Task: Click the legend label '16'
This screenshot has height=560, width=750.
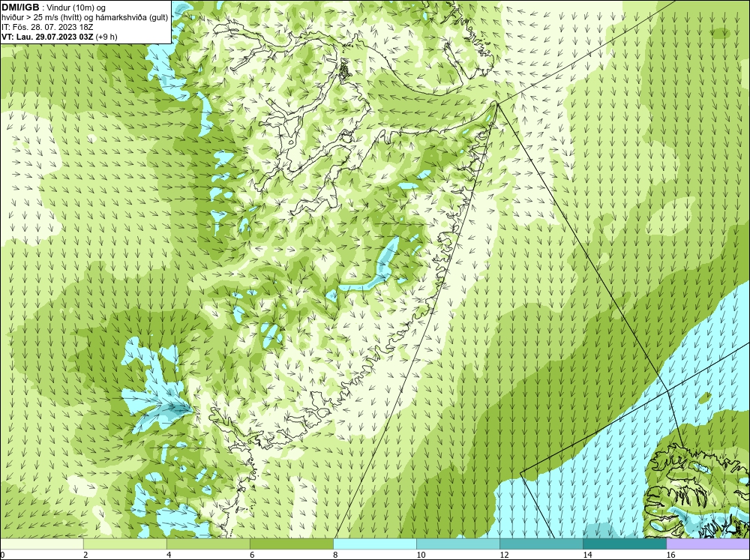Action: 670,555
